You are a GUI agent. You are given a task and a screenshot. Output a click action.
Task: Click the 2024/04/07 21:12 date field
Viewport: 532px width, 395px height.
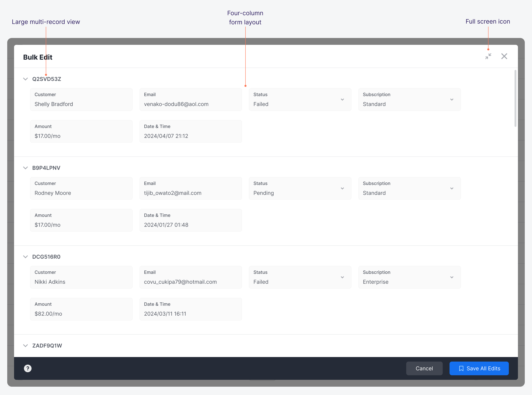click(x=190, y=131)
